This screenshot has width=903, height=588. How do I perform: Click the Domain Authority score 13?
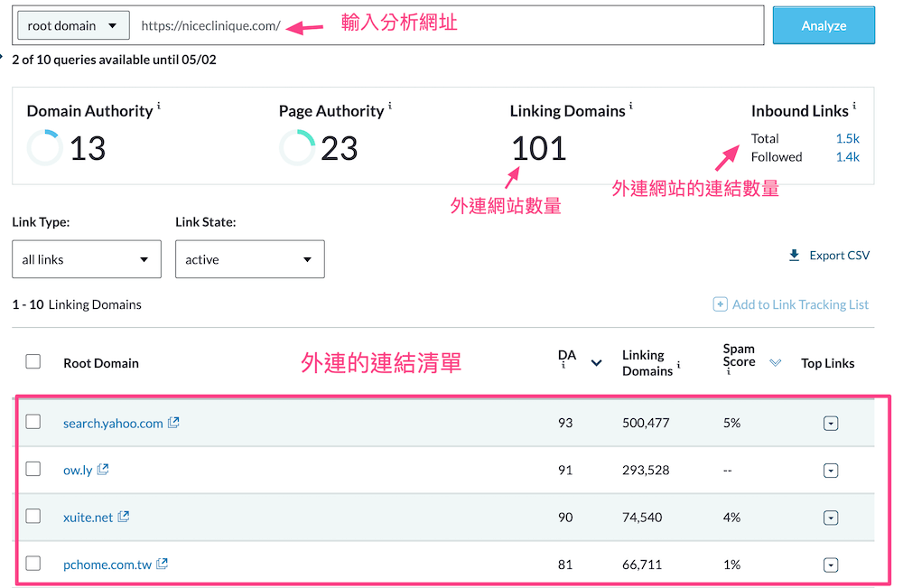88,149
